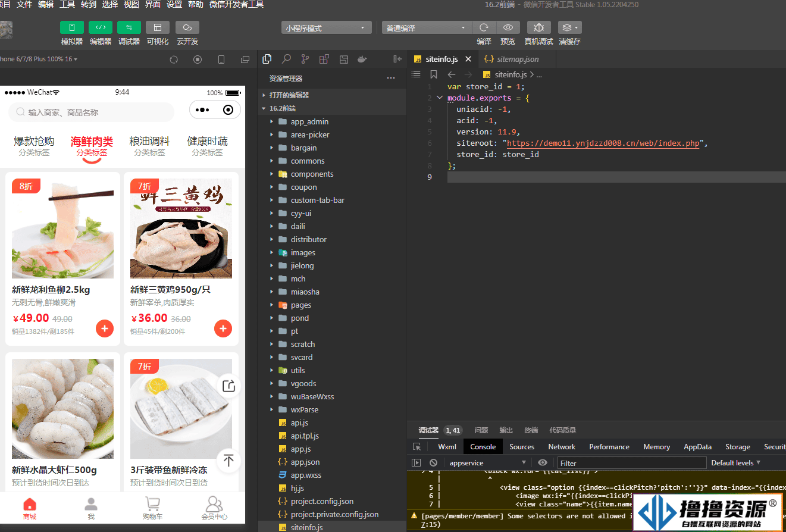The image size is (786, 532).
Task: Close the siteinfo.js tab
Action: click(x=468, y=60)
